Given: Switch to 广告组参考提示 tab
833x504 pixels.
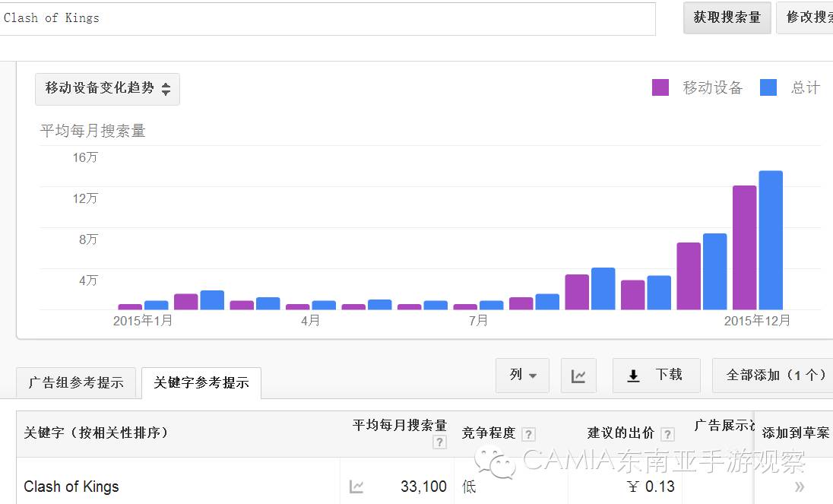Looking at the screenshot, I should tap(76, 382).
